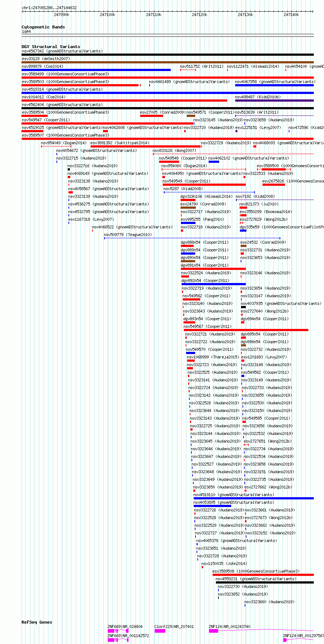Open variant esv1201683 (Levy2007) label
This screenshot has height=644, width=324.
[264, 357]
